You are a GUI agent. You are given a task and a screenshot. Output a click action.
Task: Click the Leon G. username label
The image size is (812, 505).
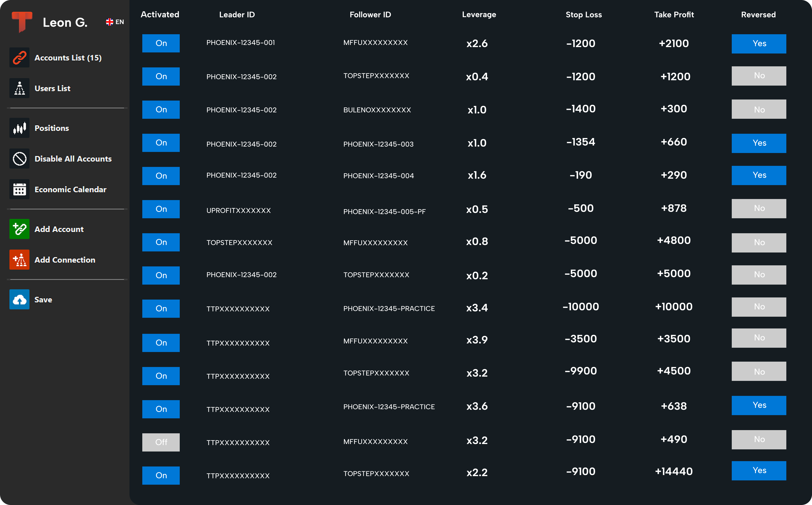pos(65,22)
